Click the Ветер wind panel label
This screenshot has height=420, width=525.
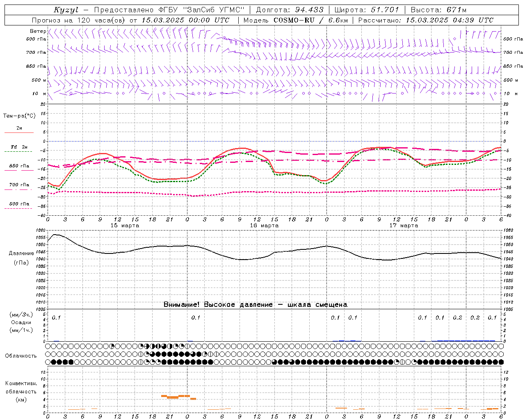pyautogui.click(x=38, y=31)
